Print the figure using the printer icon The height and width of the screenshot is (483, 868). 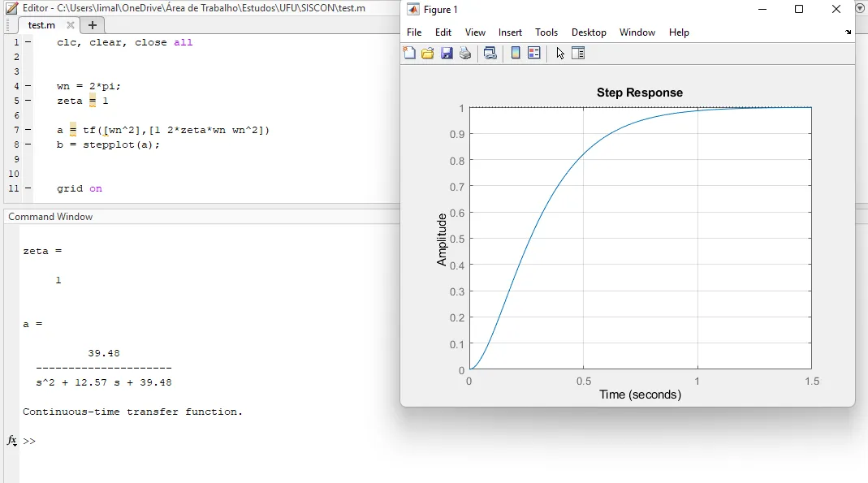pyautogui.click(x=465, y=54)
